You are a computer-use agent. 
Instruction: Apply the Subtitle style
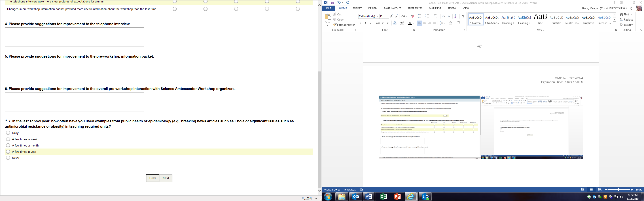pyautogui.click(x=556, y=19)
